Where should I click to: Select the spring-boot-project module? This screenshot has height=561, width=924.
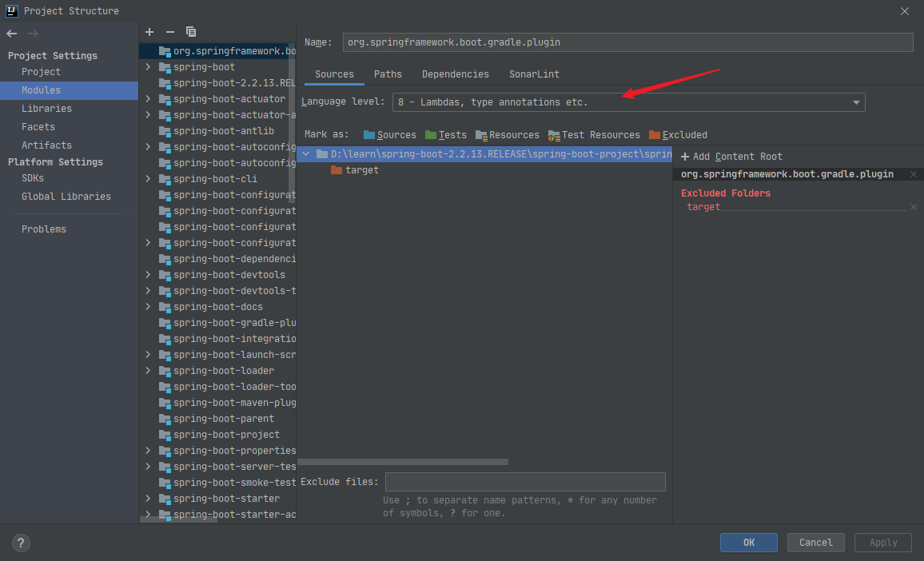pyautogui.click(x=217, y=434)
